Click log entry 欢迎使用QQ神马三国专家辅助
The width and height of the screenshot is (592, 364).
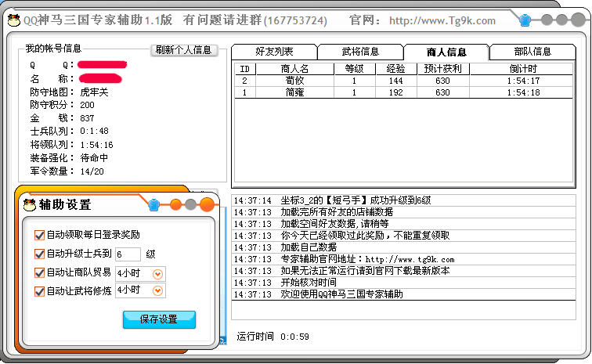point(403,294)
